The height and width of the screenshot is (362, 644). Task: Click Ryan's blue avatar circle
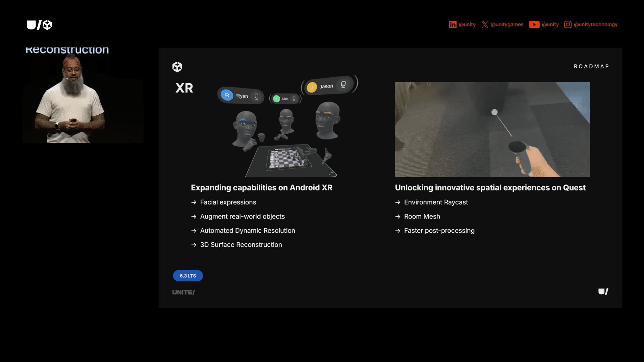tap(227, 95)
